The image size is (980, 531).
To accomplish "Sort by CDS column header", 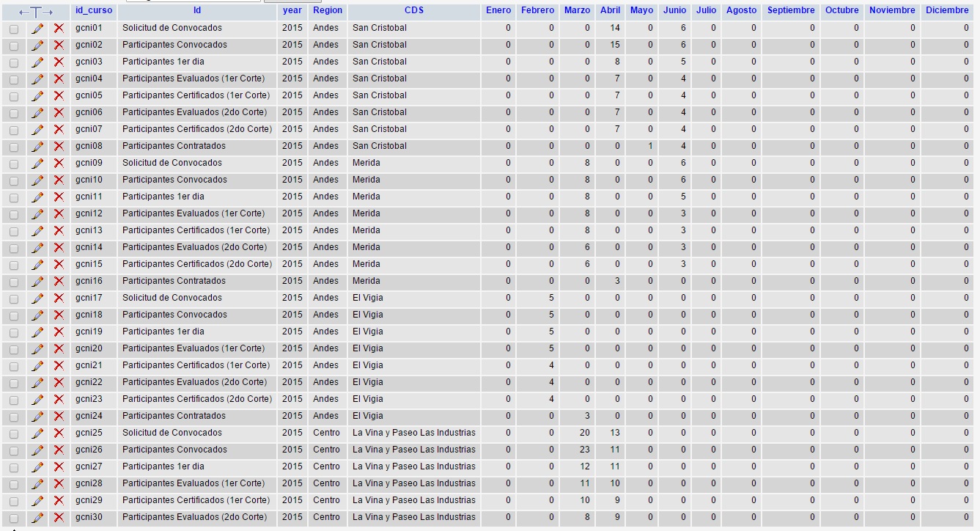I will [414, 10].
